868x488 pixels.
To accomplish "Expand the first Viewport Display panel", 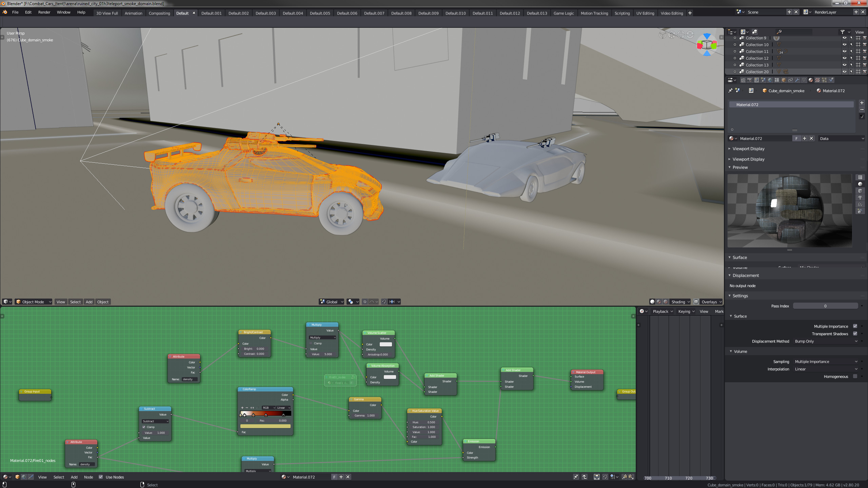I will click(730, 148).
